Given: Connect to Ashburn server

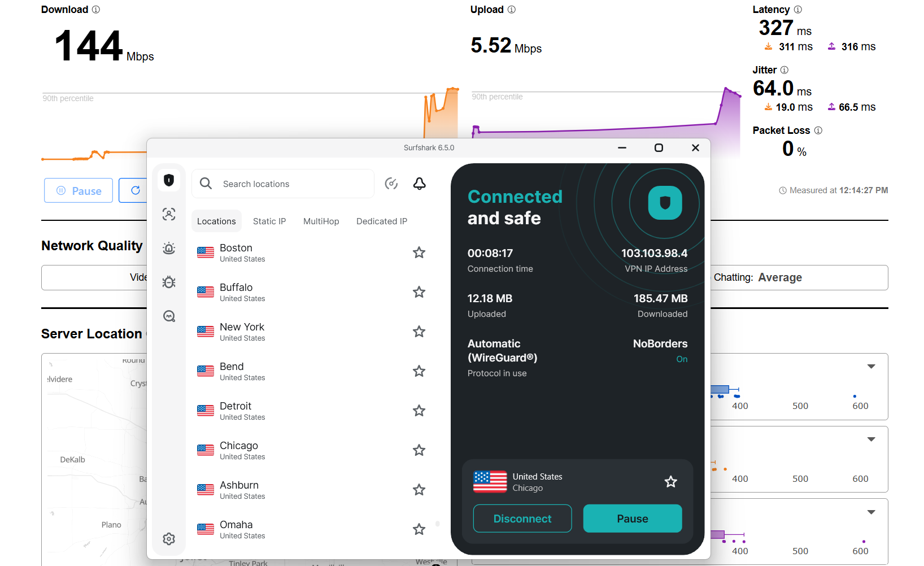Looking at the screenshot, I should point(311,490).
